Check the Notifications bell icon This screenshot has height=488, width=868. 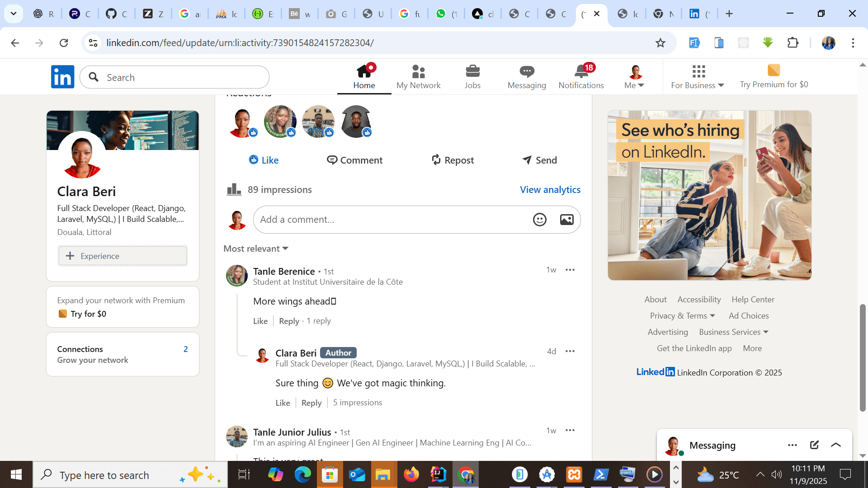click(x=581, y=72)
